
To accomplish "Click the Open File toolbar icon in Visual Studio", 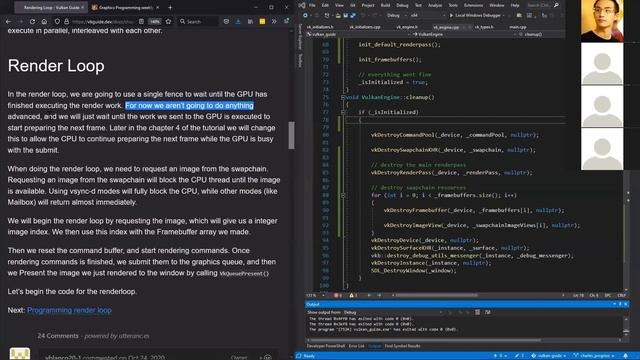I will [338, 16].
